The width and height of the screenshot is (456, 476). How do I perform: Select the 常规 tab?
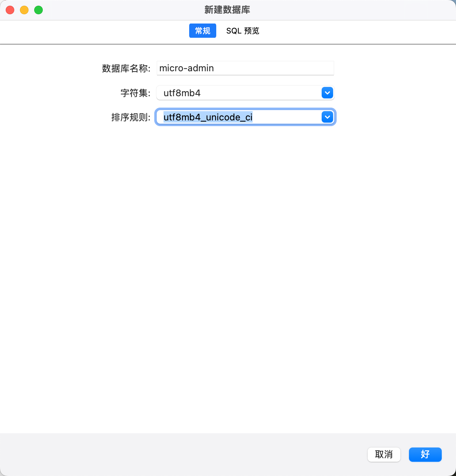tap(203, 31)
